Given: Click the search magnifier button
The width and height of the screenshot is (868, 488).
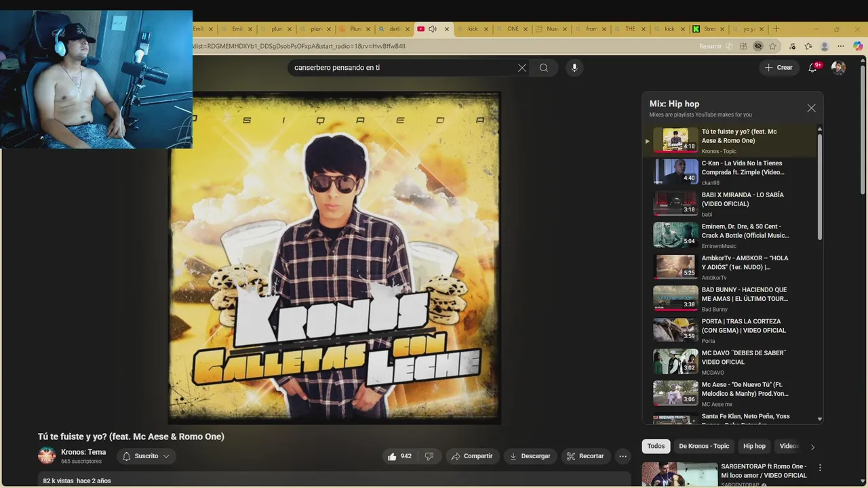Looking at the screenshot, I should click(x=544, y=68).
